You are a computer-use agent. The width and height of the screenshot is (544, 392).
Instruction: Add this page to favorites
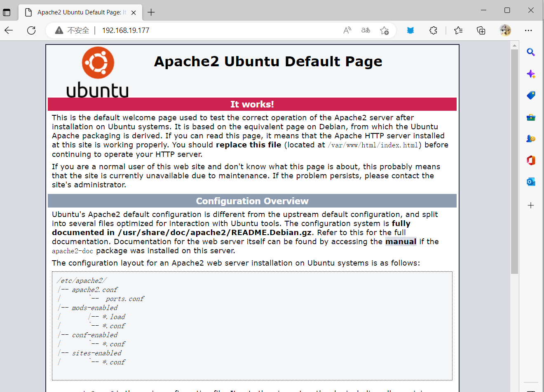click(x=384, y=30)
